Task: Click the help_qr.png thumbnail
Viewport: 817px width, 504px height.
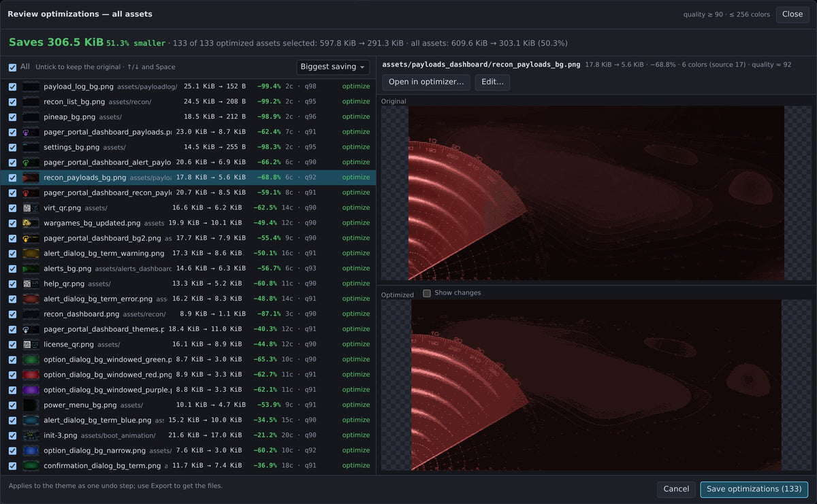Action: (31, 284)
